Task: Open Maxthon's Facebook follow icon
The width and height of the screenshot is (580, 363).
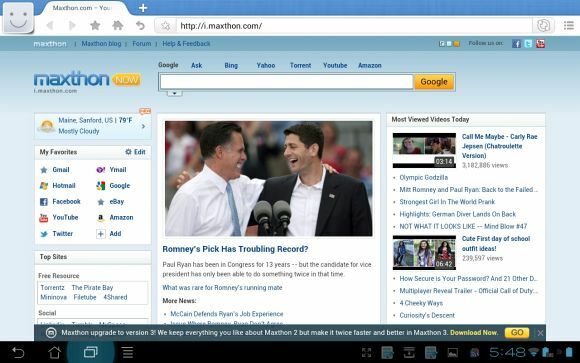Action: (516, 44)
